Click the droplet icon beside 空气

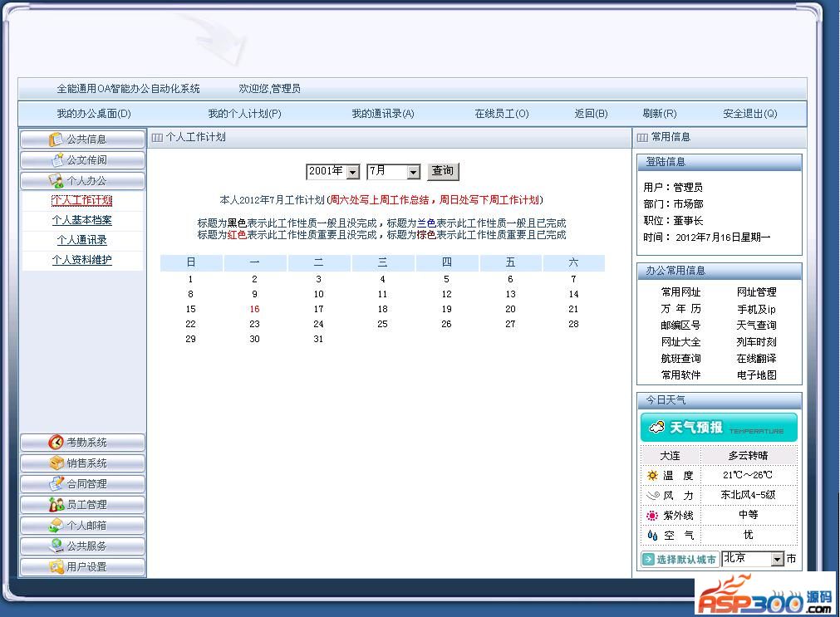(652, 535)
